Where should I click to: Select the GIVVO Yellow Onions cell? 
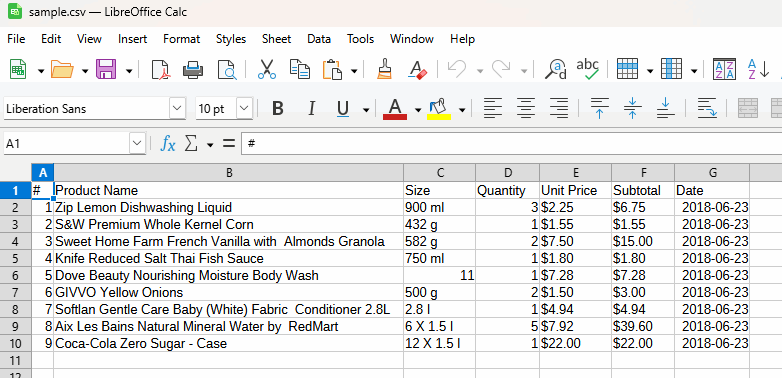pyautogui.click(x=228, y=292)
